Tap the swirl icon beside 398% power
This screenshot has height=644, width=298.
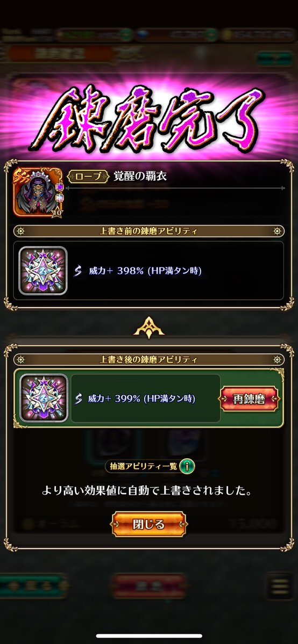point(79,271)
